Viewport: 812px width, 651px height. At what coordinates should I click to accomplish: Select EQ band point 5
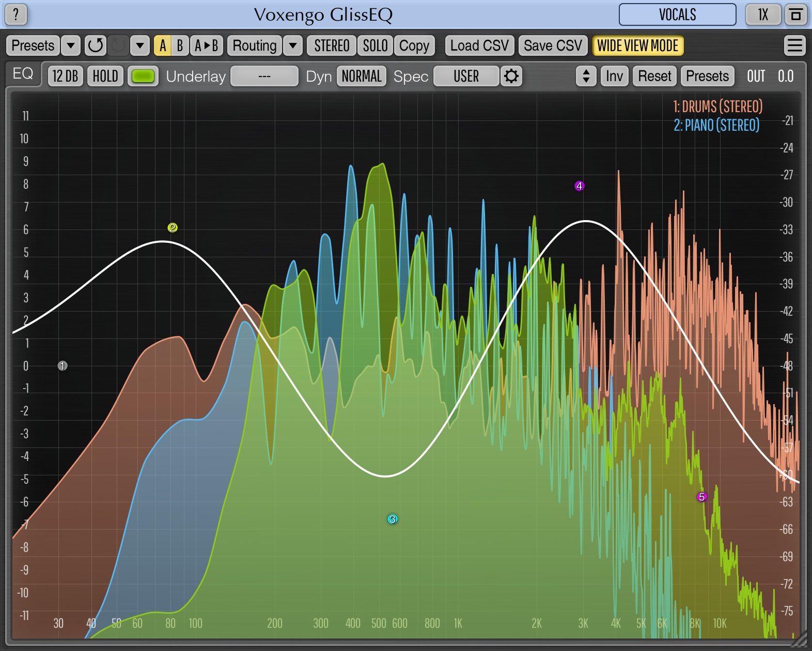point(701,497)
